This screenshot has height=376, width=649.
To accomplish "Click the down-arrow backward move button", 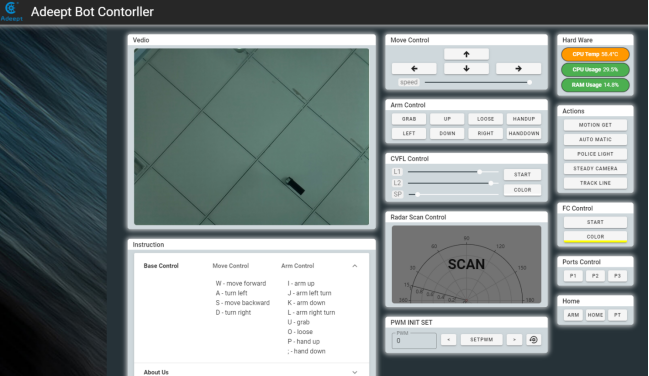I will pos(466,69).
